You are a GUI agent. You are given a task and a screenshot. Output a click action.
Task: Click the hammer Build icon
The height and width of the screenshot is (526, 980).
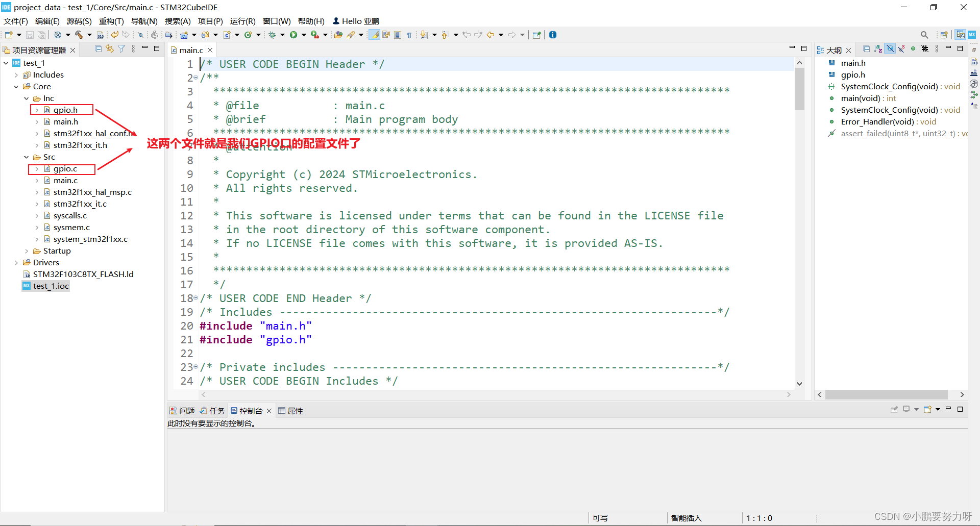tap(79, 35)
